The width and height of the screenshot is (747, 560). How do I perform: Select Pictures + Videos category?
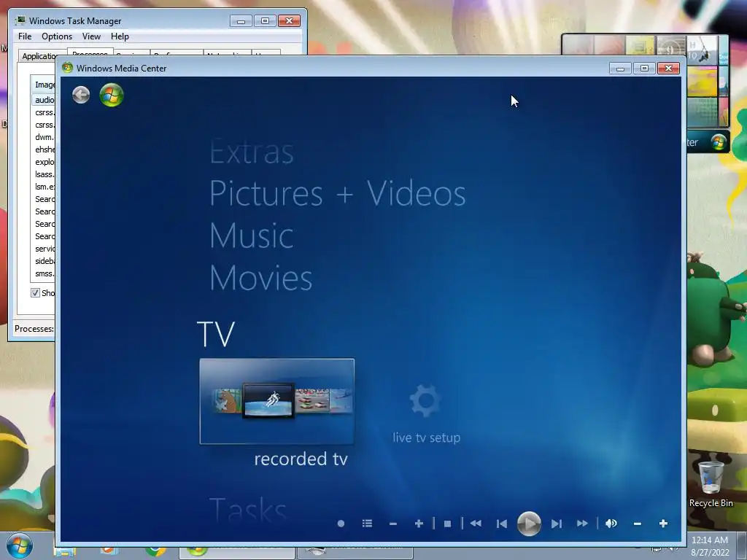[337, 193]
